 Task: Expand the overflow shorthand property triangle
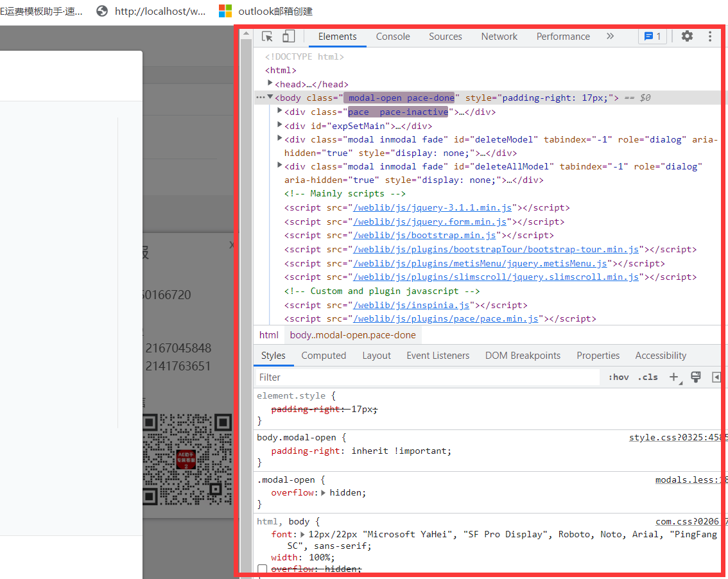click(323, 492)
